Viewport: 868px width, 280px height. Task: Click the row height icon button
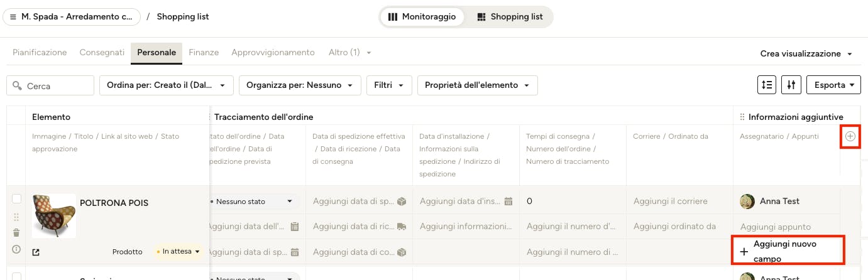click(767, 85)
